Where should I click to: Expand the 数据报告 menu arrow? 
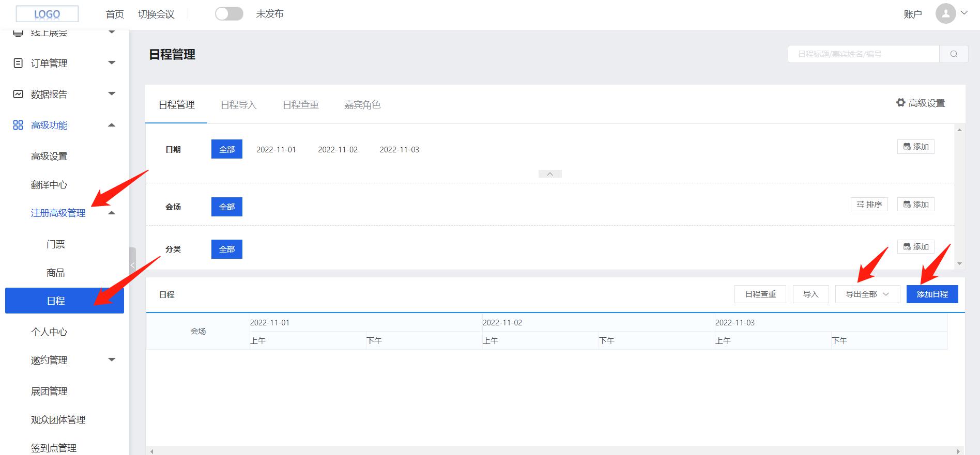click(x=112, y=93)
